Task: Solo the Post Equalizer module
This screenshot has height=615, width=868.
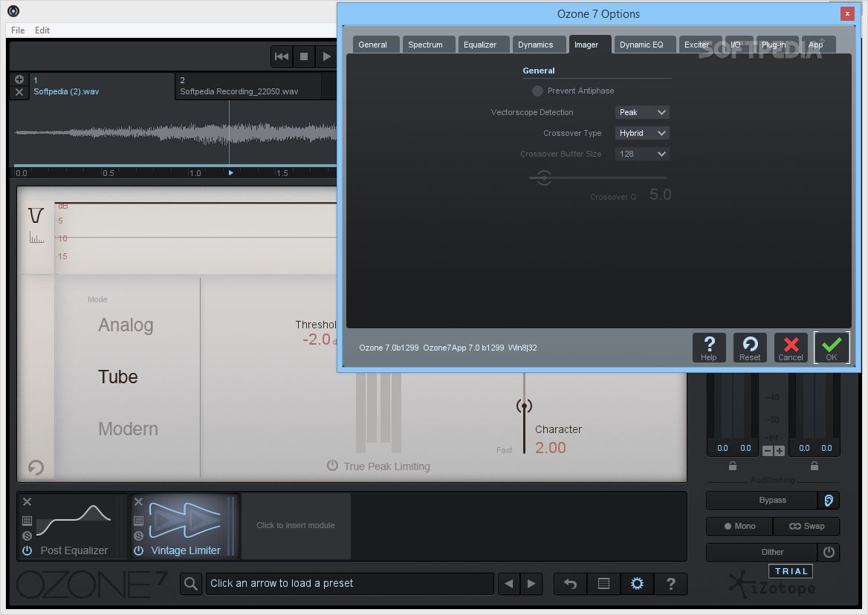Action: 27,536
